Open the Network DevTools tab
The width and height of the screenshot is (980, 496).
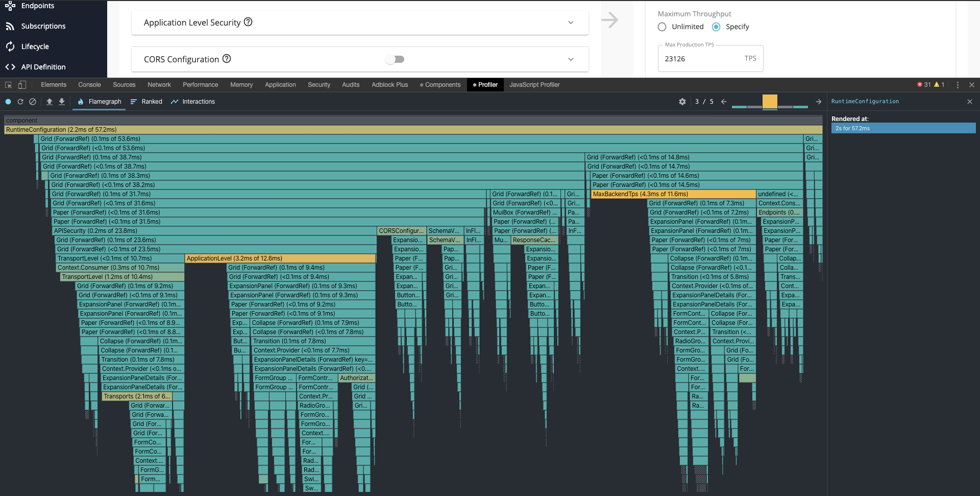coord(159,85)
